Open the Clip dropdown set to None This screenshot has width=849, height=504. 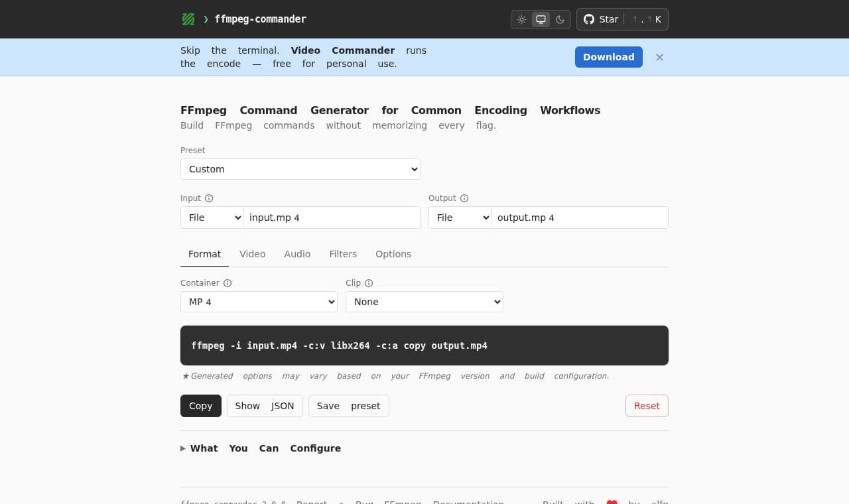pyautogui.click(x=424, y=302)
